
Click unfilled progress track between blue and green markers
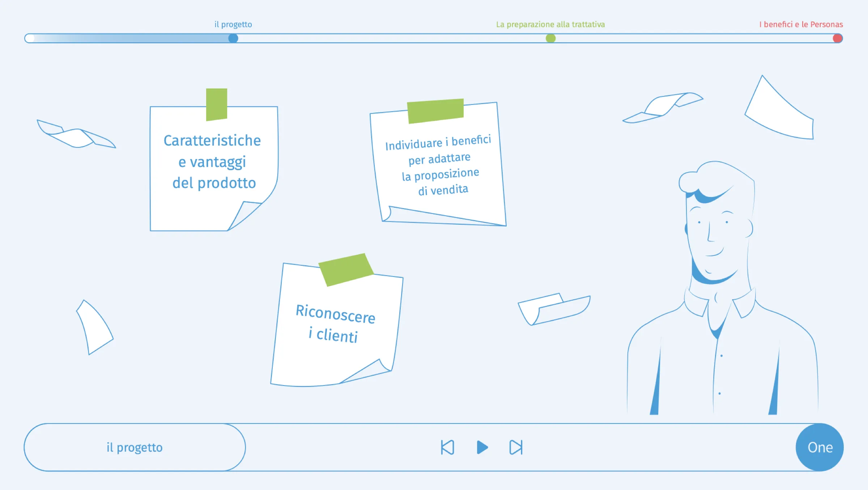click(x=392, y=38)
